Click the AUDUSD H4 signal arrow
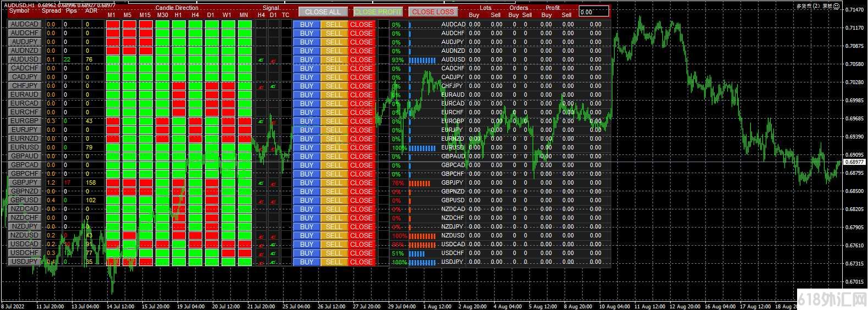 coord(261,59)
